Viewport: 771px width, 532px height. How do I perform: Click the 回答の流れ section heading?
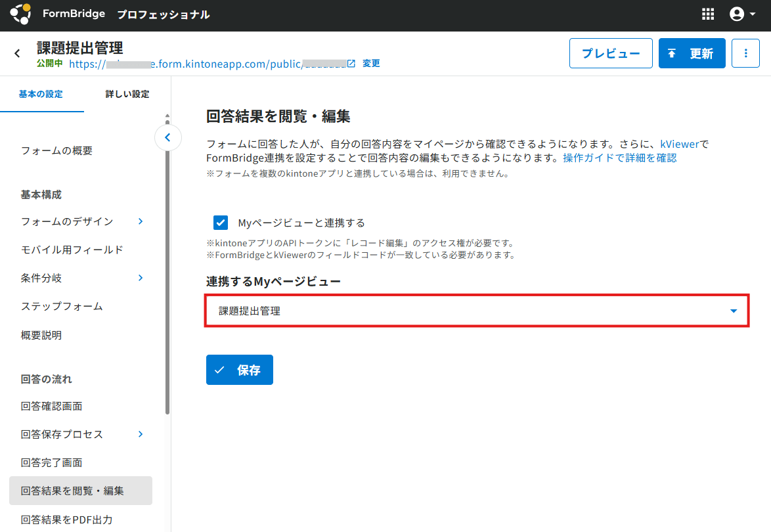(46, 379)
